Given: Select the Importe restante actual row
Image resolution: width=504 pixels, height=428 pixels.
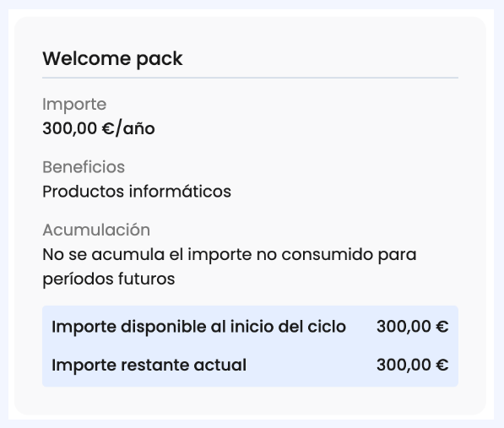Looking at the screenshot, I should click(250, 365).
